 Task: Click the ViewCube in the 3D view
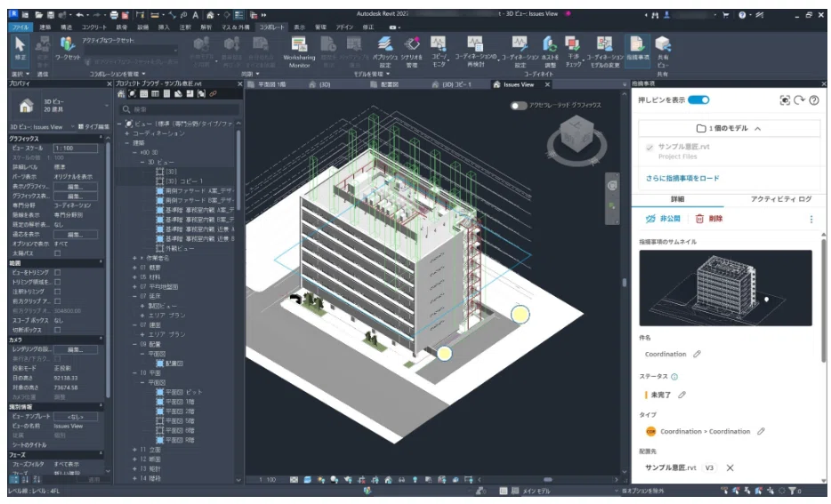coord(577,135)
